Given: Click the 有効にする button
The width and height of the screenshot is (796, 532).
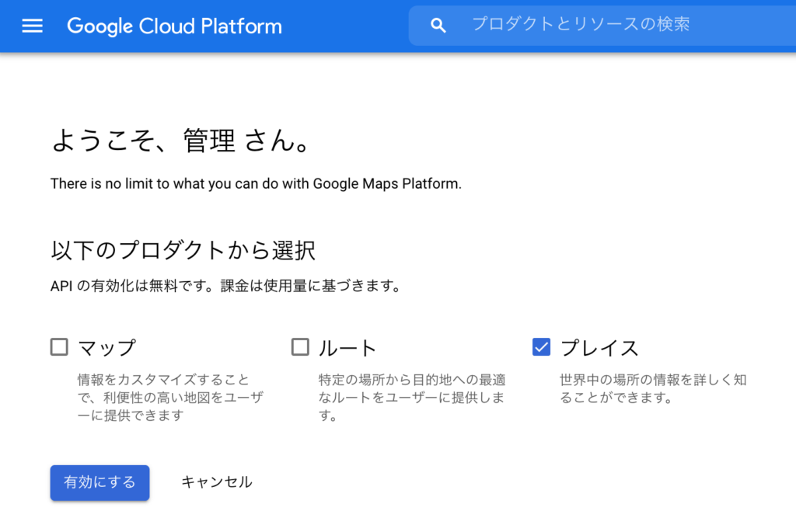Looking at the screenshot, I should (99, 482).
